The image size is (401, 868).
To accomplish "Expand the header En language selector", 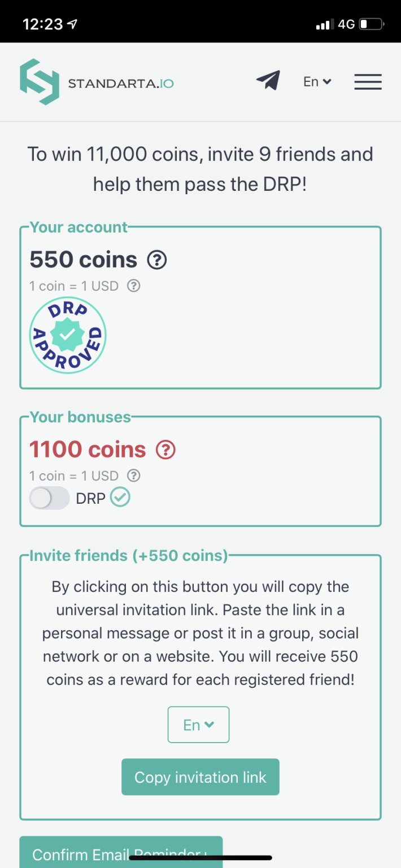I will pyautogui.click(x=317, y=82).
